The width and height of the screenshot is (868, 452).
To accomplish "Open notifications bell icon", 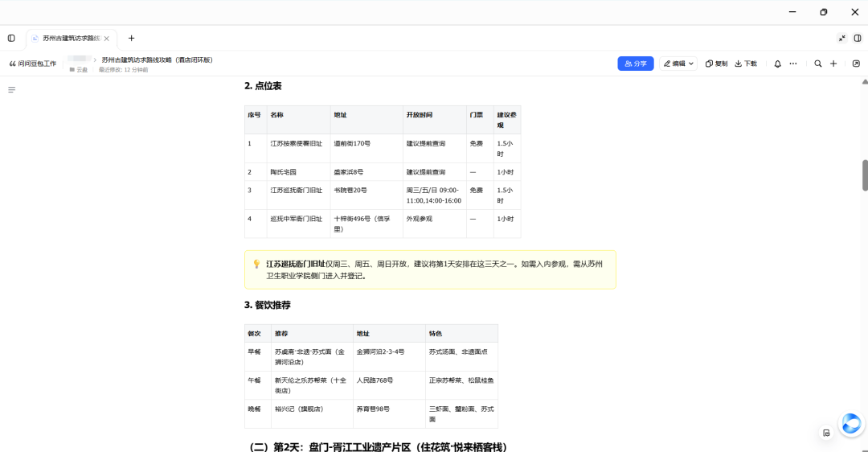I will (777, 64).
